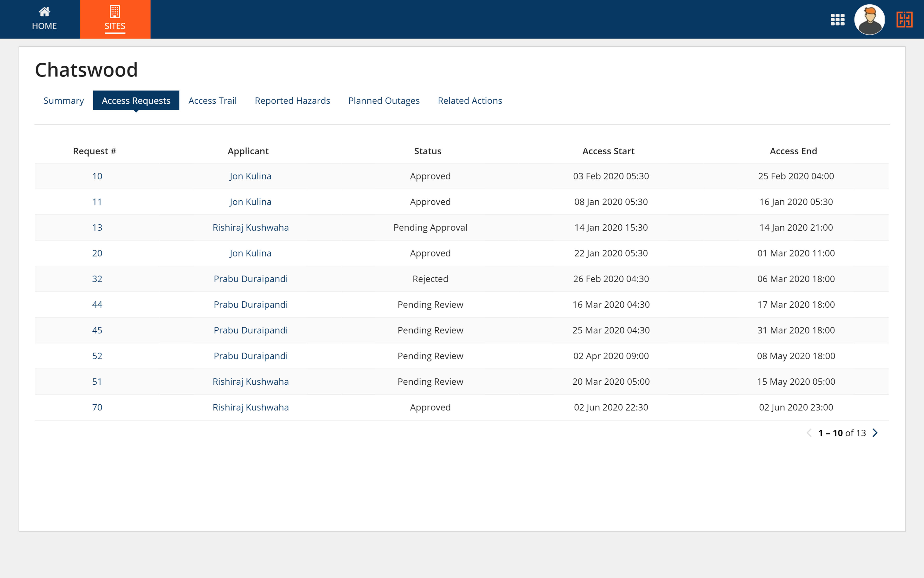Open request number 51
This screenshot has height=578, width=924.
(x=97, y=381)
